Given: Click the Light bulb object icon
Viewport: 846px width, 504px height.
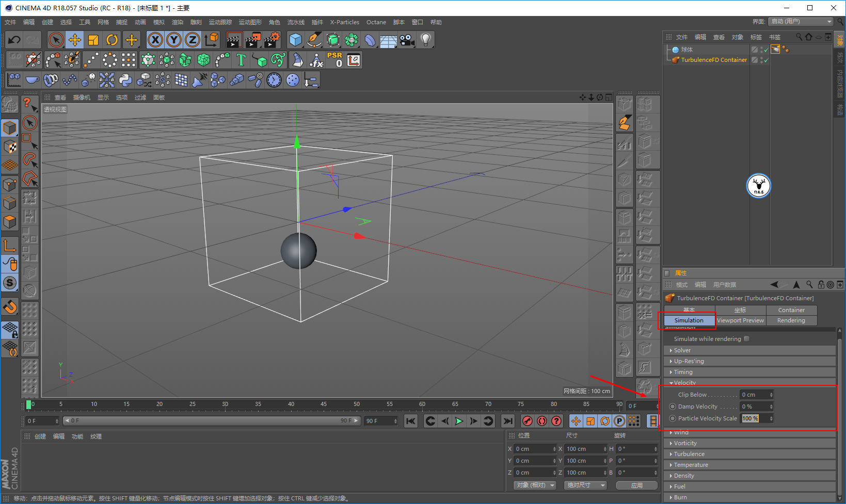Looking at the screenshot, I should click(x=425, y=40).
